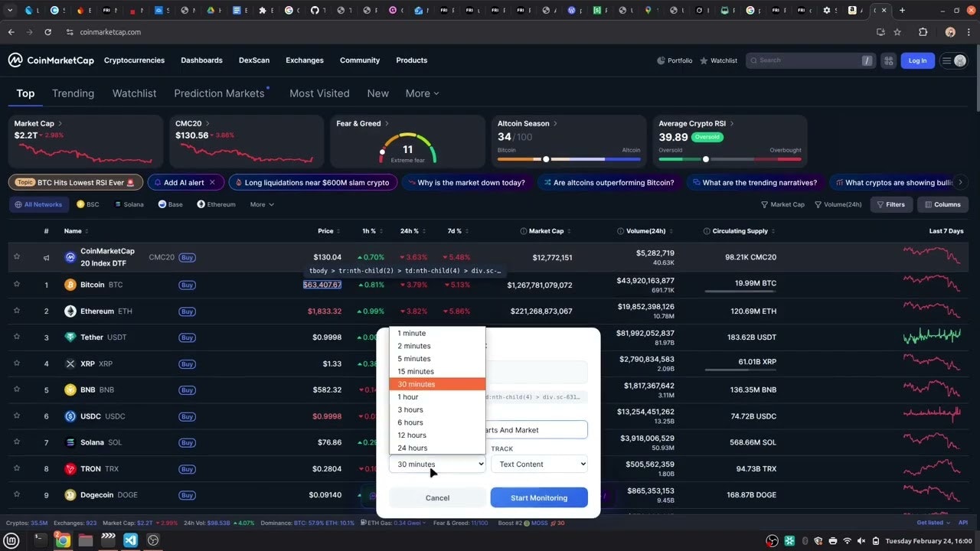The image size is (980, 551).
Task: Open VS Code from the taskbar
Action: pyautogui.click(x=130, y=540)
